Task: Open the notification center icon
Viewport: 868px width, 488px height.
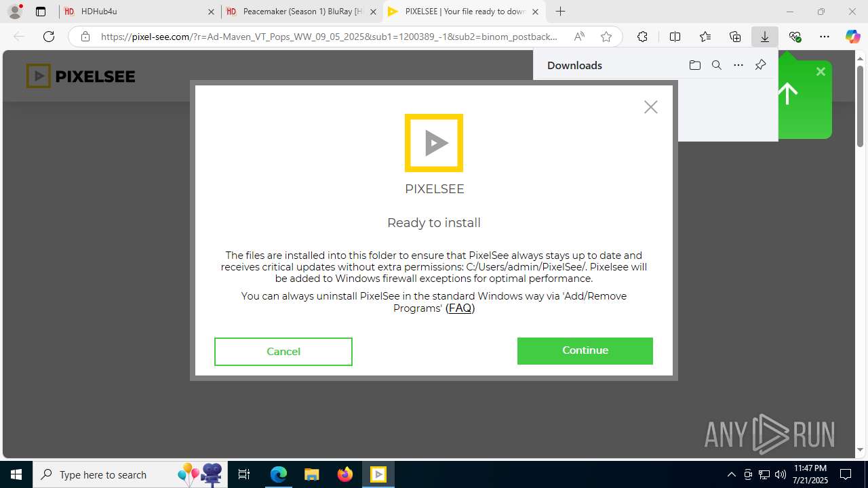Action: click(846, 474)
